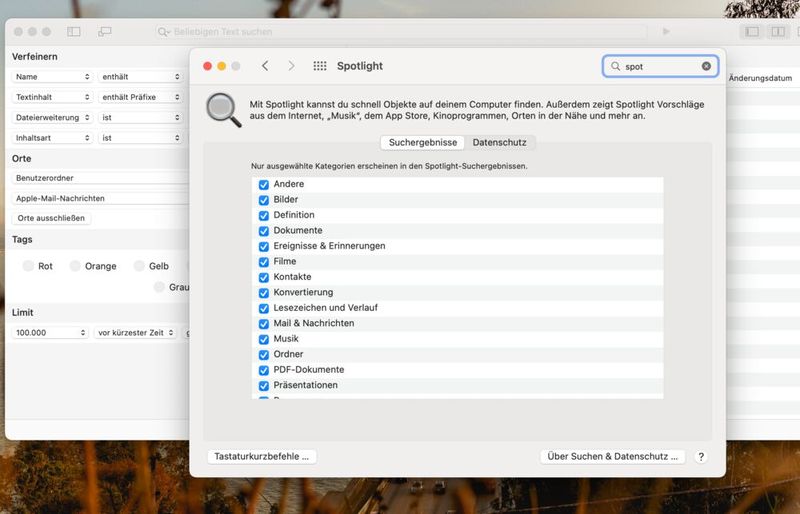The height and width of the screenshot is (514, 800).
Task: Click the search magnifier in the background window's search field
Action: tap(163, 32)
